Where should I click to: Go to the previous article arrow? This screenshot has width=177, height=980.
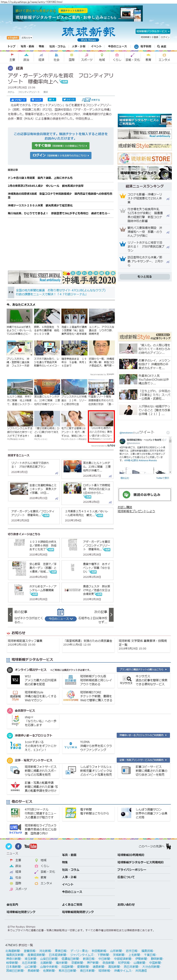point(10,614)
